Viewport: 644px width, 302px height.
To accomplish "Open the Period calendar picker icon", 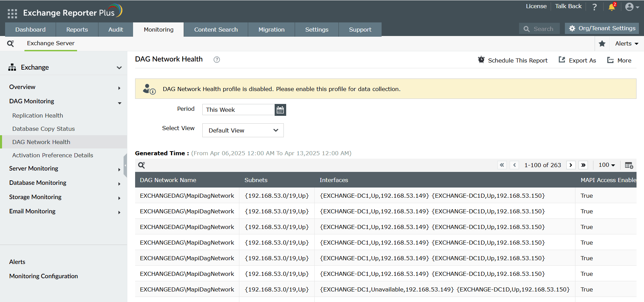I will tap(280, 110).
